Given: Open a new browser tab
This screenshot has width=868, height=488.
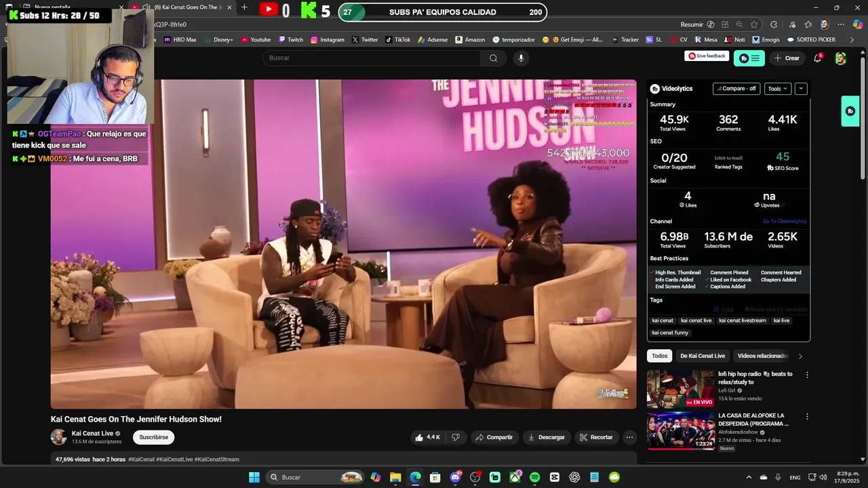Looking at the screenshot, I should coord(244,7).
